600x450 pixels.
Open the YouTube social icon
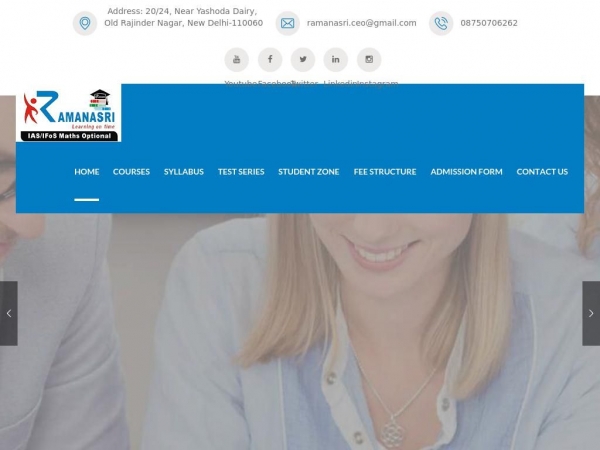click(x=236, y=59)
